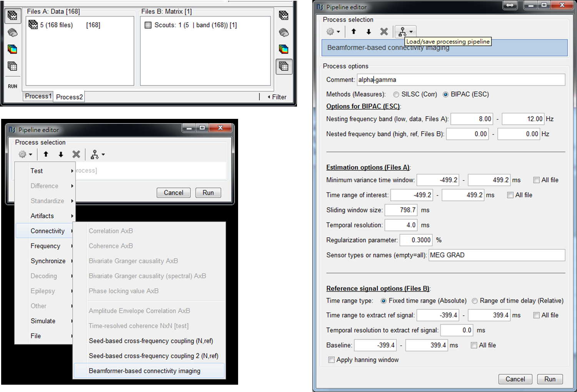Select SILSC (Corr) method
Viewport: 577px width, 392px height.
[415, 94]
